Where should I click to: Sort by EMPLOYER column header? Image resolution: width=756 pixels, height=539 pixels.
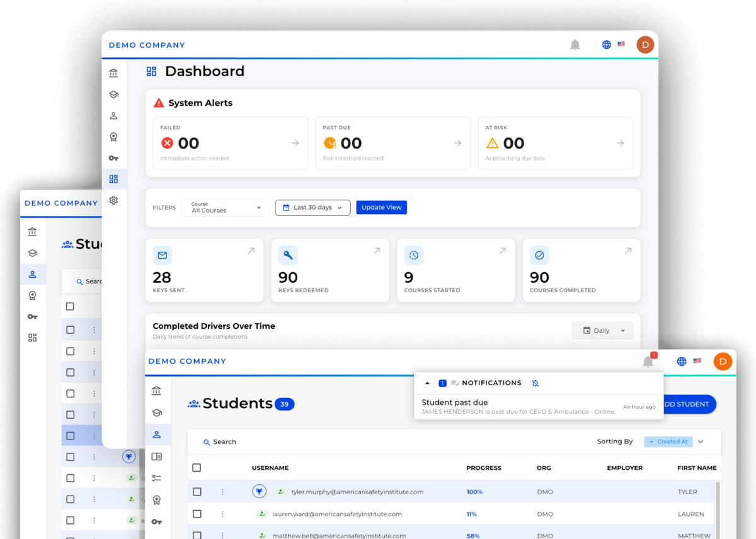click(x=625, y=468)
